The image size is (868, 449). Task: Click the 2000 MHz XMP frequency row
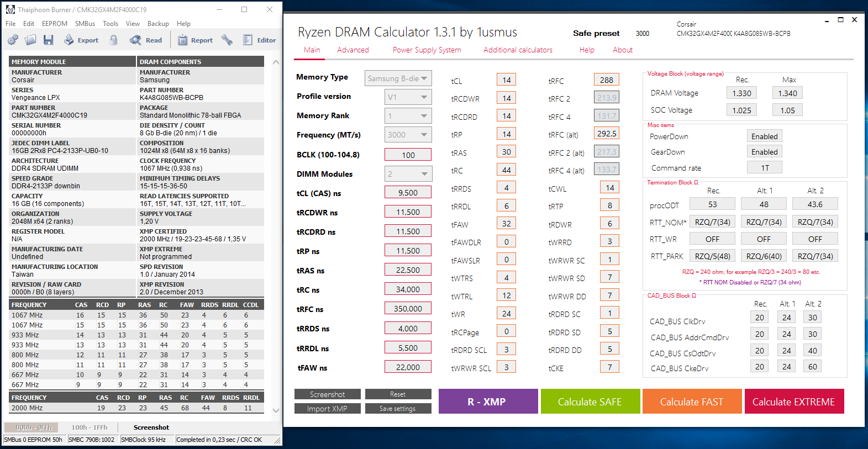136,408
